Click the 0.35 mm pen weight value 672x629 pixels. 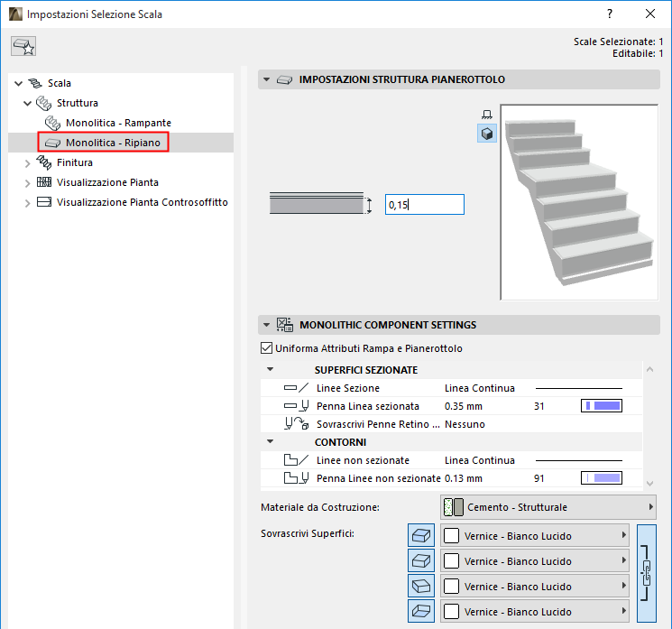(464, 406)
